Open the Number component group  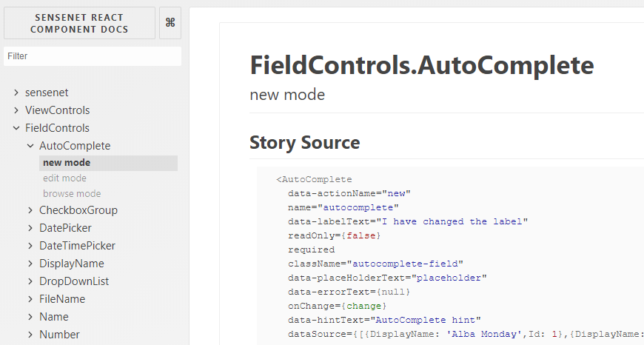(59, 335)
